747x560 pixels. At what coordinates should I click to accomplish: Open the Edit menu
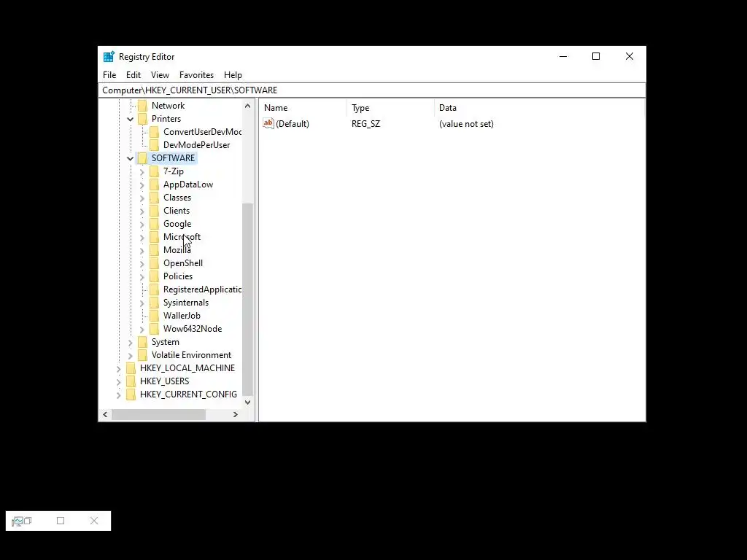[133, 75]
